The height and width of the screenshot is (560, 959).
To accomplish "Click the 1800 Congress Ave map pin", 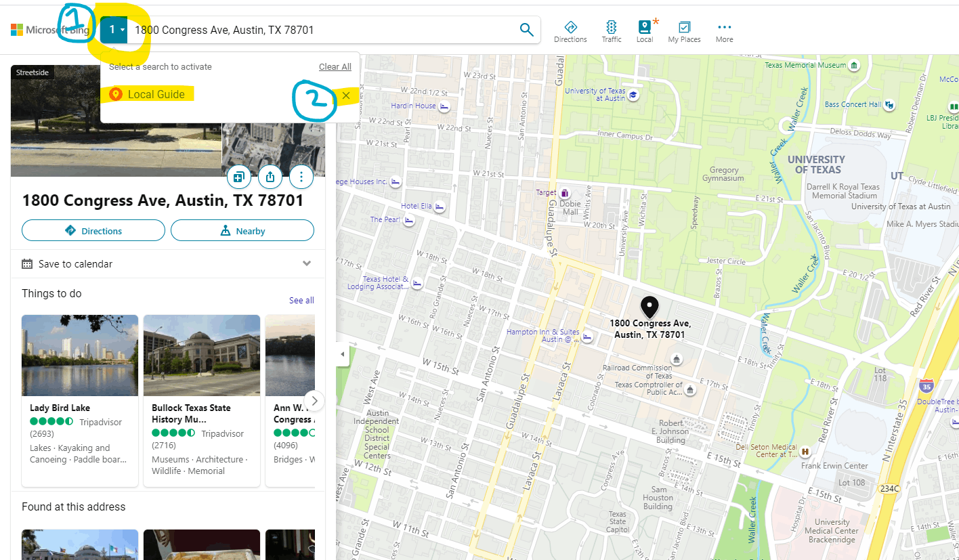I will coord(650,307).
